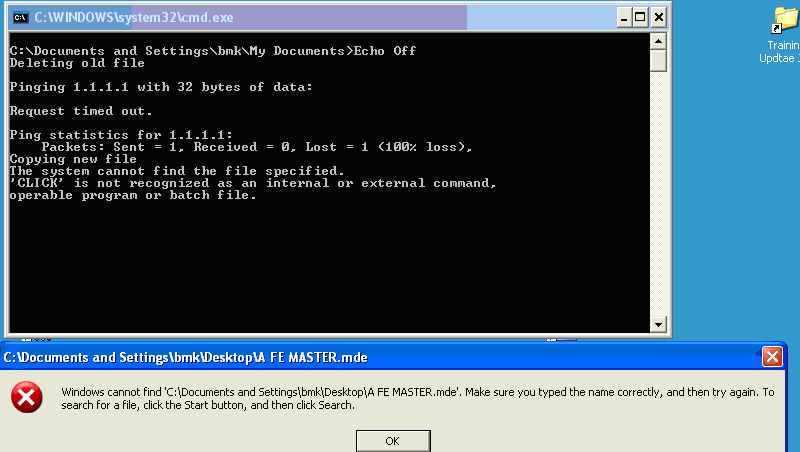Click OK in the error dialog
The image size is (800, 452).
pyautogui.click(x=393, y=441)
